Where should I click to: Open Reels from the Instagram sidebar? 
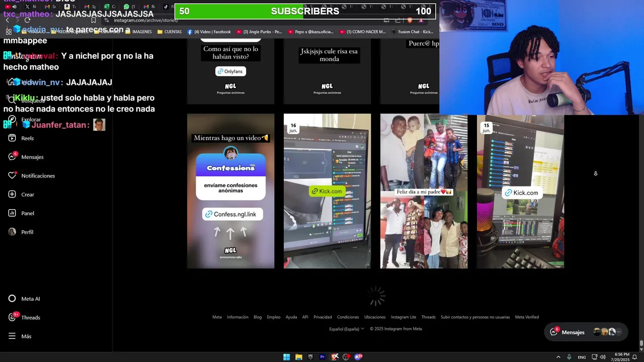(21, 138)
